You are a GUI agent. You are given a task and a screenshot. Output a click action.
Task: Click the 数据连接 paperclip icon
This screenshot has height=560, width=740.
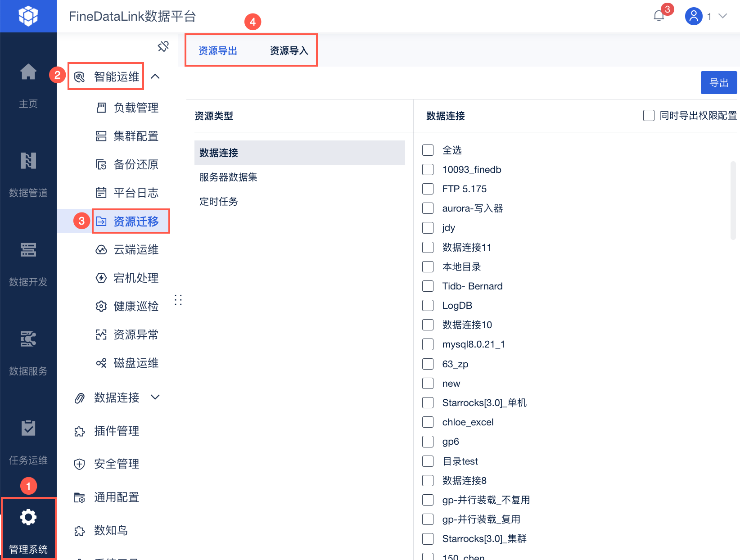[80, 398]
